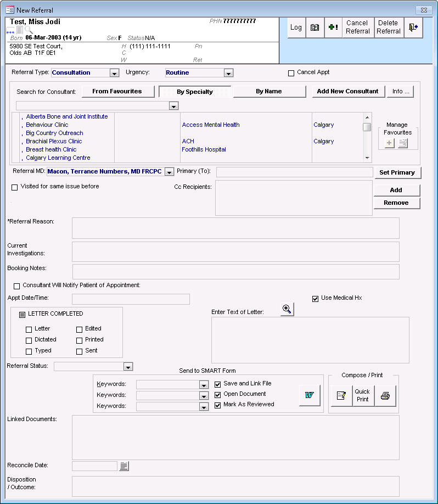Click the Quick Print button
438x504 pixels.
point(363,396)
